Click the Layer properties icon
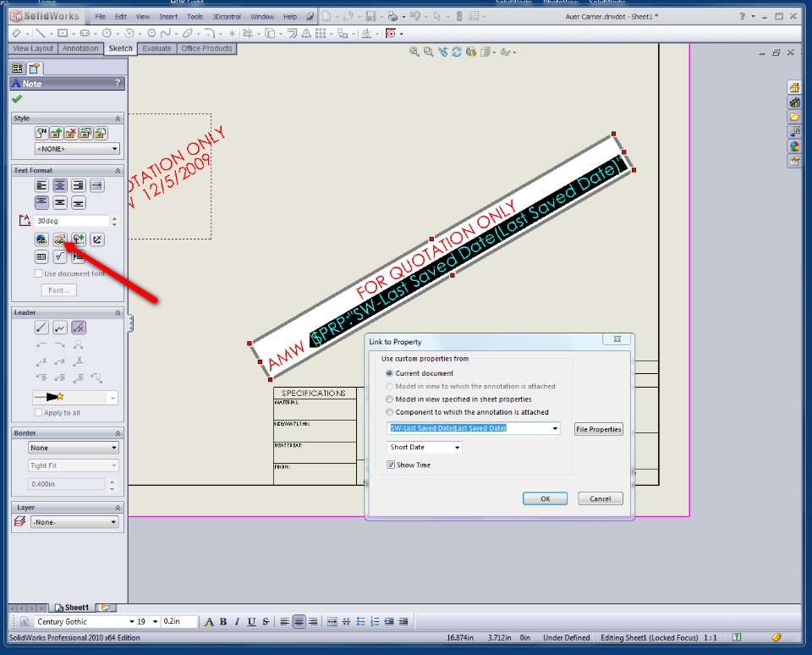This screenshot has width=812, height=655. tap(19, 521)
